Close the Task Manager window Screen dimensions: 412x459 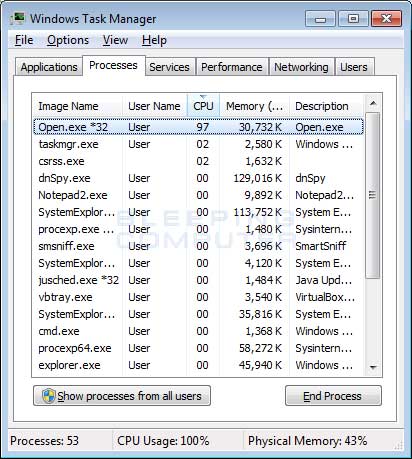coord(386,19)
